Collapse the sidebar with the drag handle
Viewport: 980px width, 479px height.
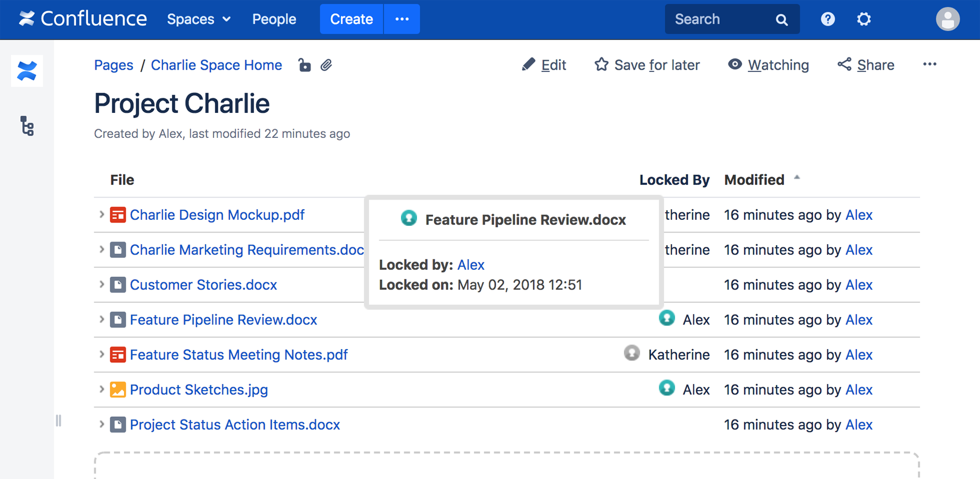(59, 421)
